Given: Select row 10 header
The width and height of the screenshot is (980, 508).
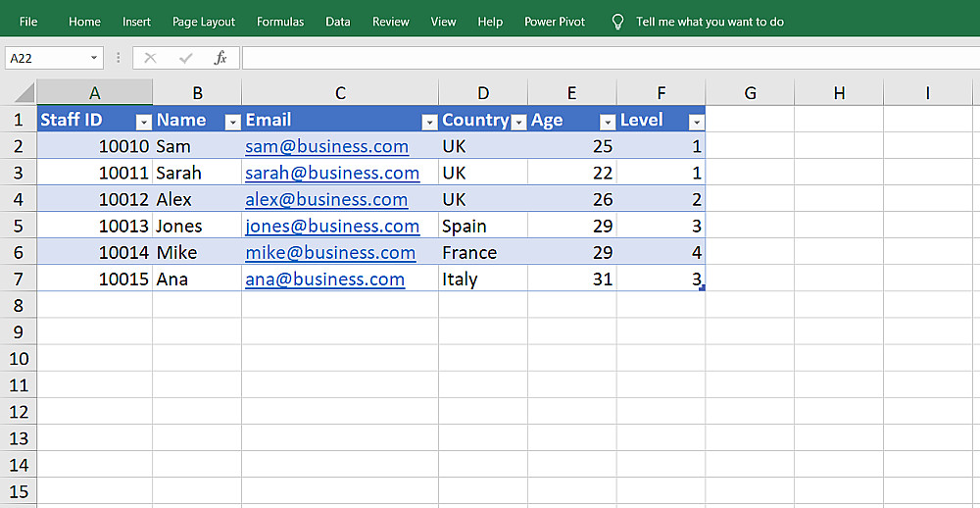Looking at the screenshot, I should [x=19, y=358].
